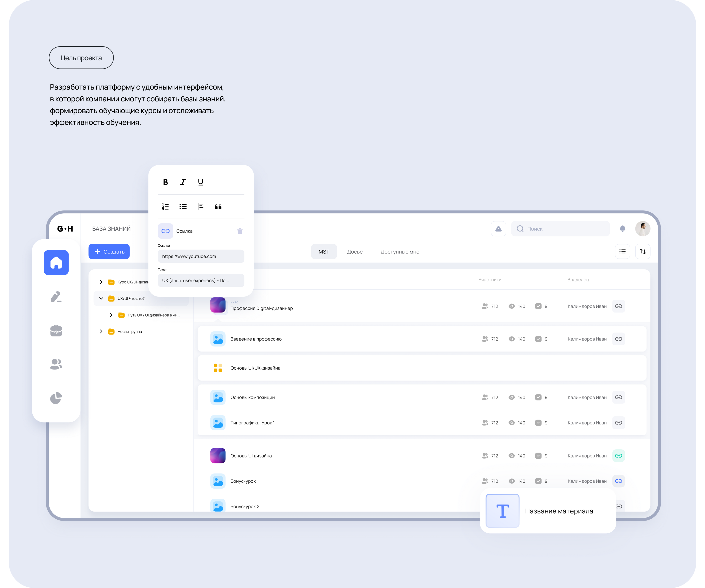Click the Создать button

pos(109,251)
